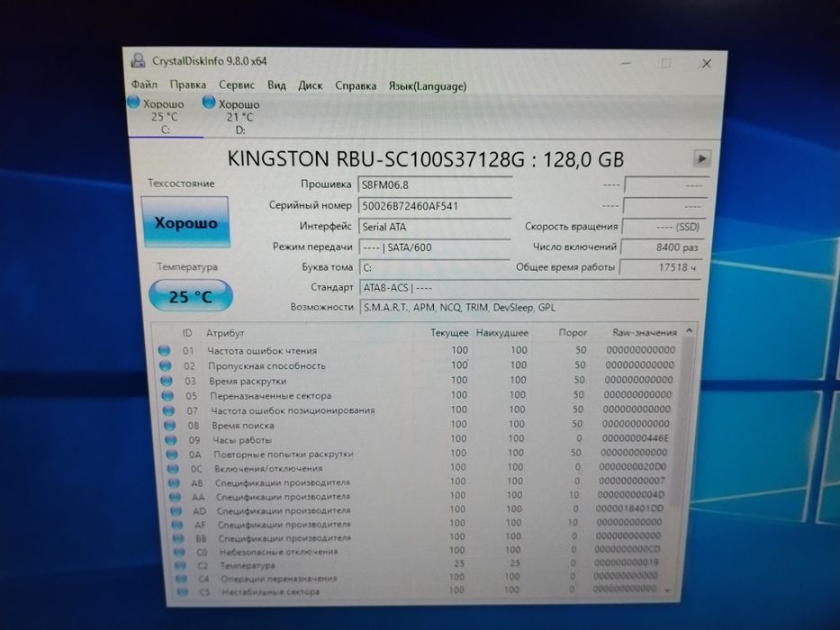Select the Частота ошибок чтения row

[x=417, y=350]
